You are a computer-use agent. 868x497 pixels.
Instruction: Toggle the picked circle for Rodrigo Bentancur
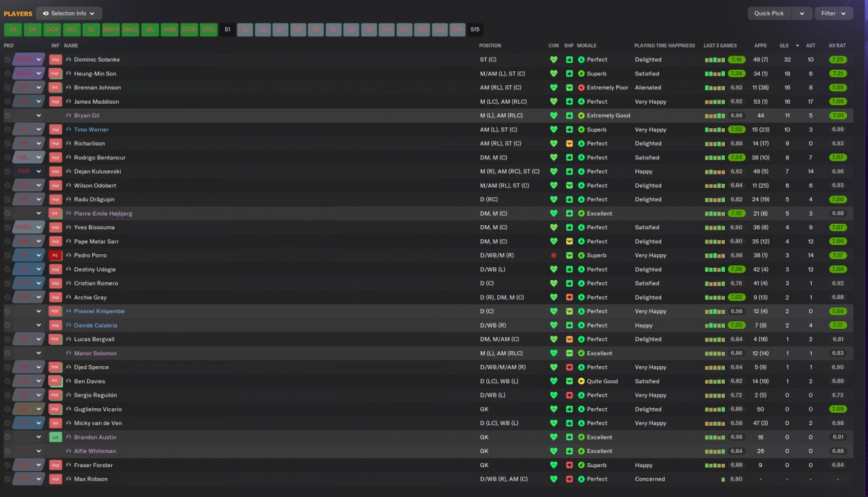point(7,157)
